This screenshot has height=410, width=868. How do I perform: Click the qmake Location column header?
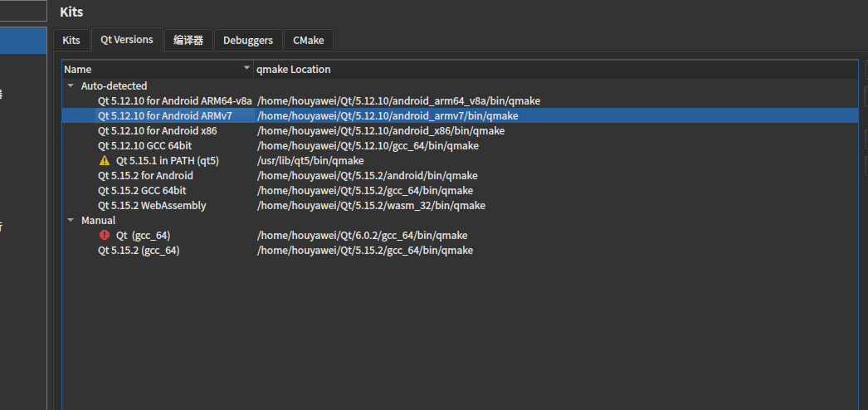point(293,70)
